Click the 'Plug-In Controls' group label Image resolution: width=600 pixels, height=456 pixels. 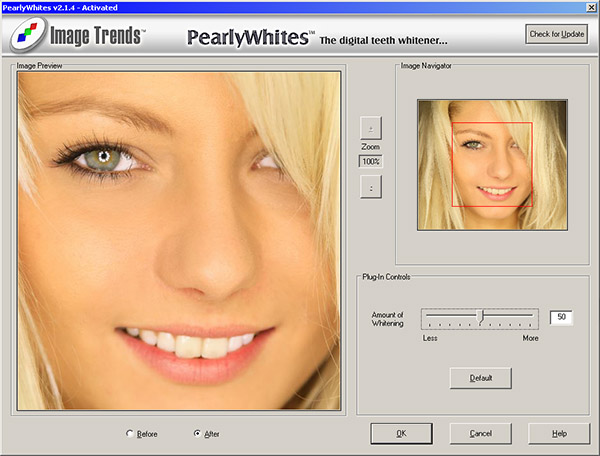pyautogui.click(x=386, y=277)
